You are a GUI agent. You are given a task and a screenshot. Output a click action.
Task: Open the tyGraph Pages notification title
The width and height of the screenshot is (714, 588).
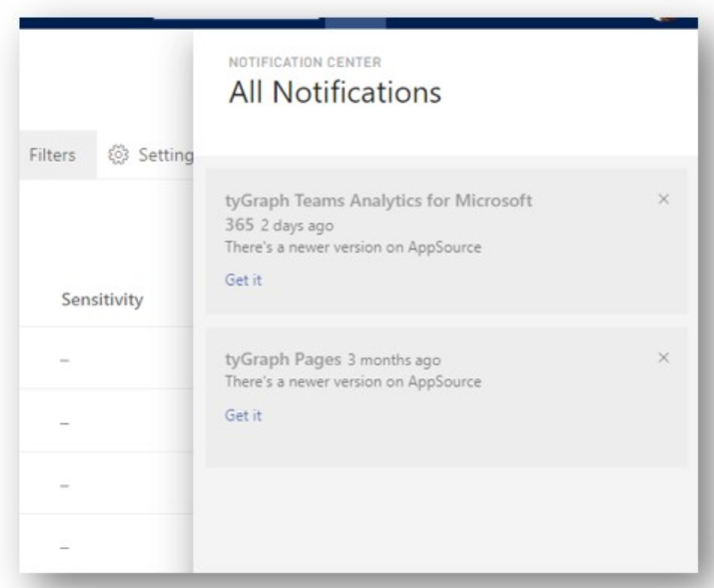click(283, 359)
